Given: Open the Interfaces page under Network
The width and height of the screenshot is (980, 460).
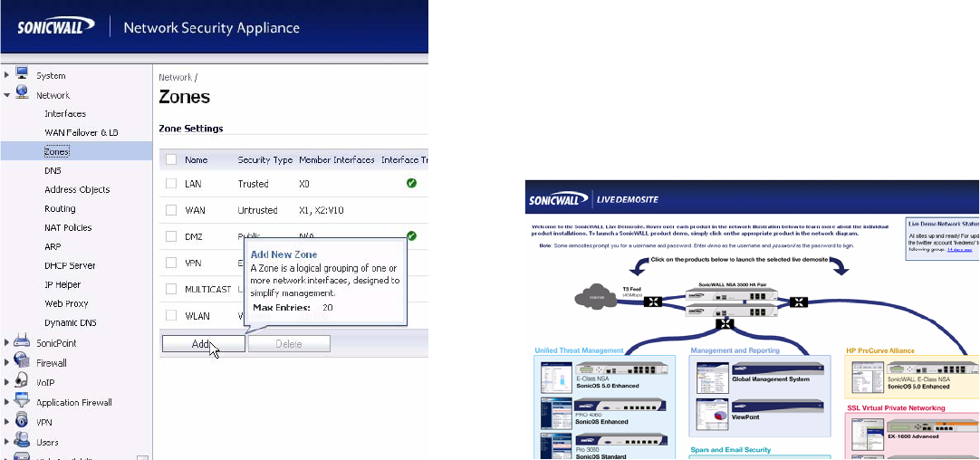Looking at the screenshot, I should 65,114.
